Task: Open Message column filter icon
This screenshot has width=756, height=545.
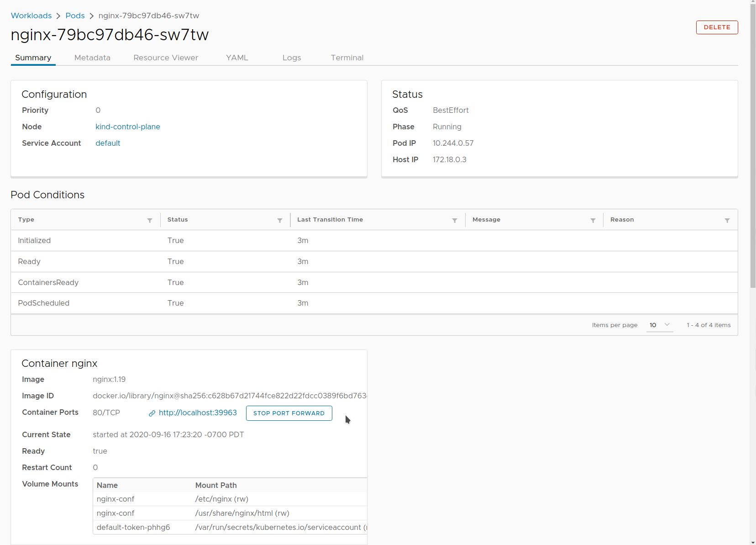Action: coord(593,221)
